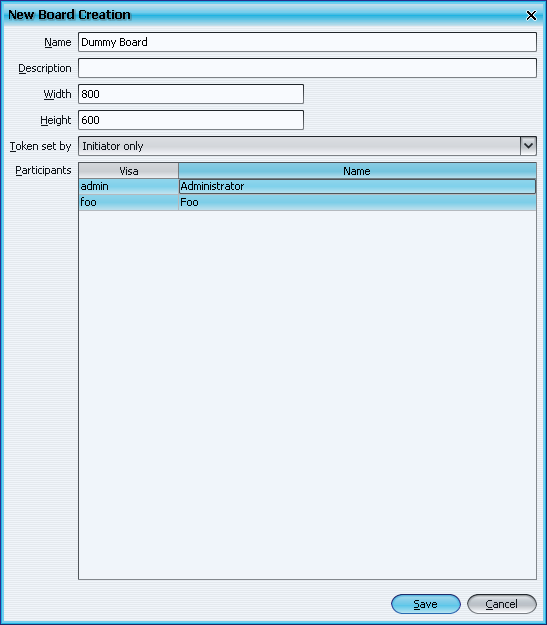Cancel the board creation
This screenshot has height=625, width=547.
[x=502, y=604]
